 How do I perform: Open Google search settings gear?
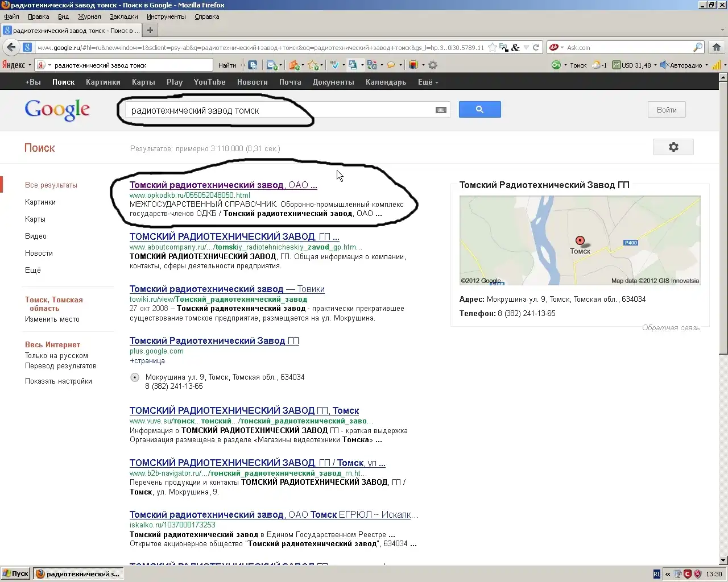pyautogui.click(x=673, y=147)
